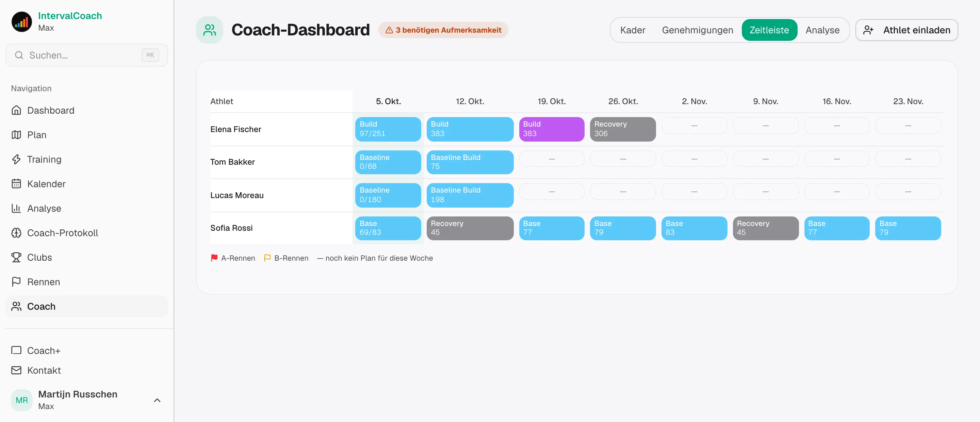Open Kontakt envelope icon
The height and width of the screenshot is (422, 980).
pyautogui.click(x=16, y=370)
